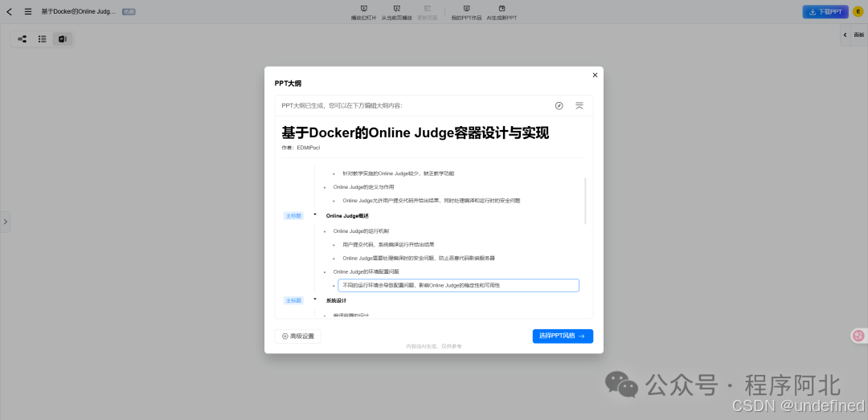Click item Online Judge允许用户提交代码
Image resolution: width=868 pixels, height=420 pixels.
pyautogui.click(x=432, y=201)
